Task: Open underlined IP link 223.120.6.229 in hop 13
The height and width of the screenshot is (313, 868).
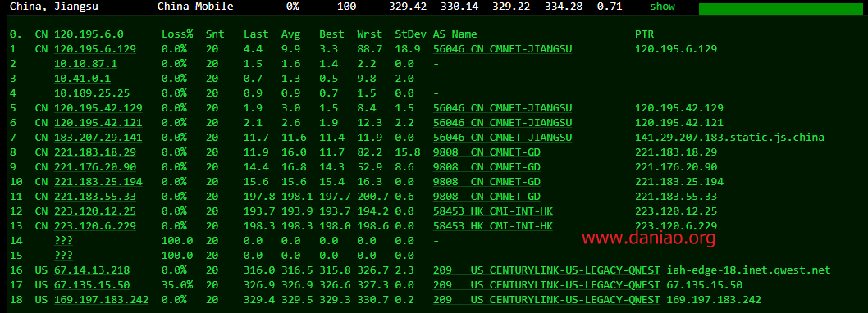Action: click(95, 225)
